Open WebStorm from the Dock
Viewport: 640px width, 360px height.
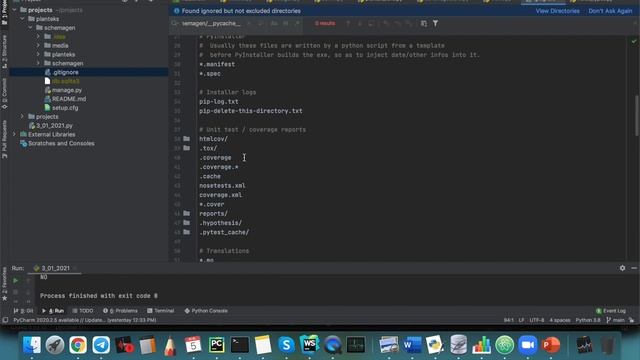(x=309, y=345)
